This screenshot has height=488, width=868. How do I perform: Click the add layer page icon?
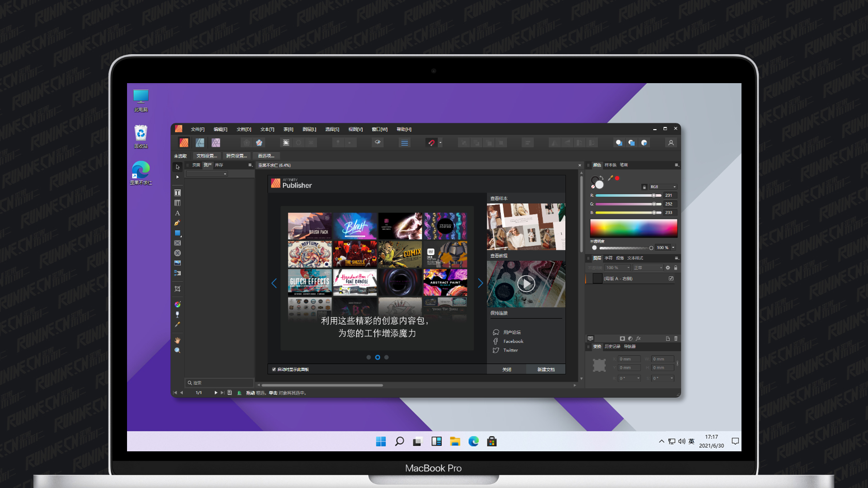coord(668,339)
